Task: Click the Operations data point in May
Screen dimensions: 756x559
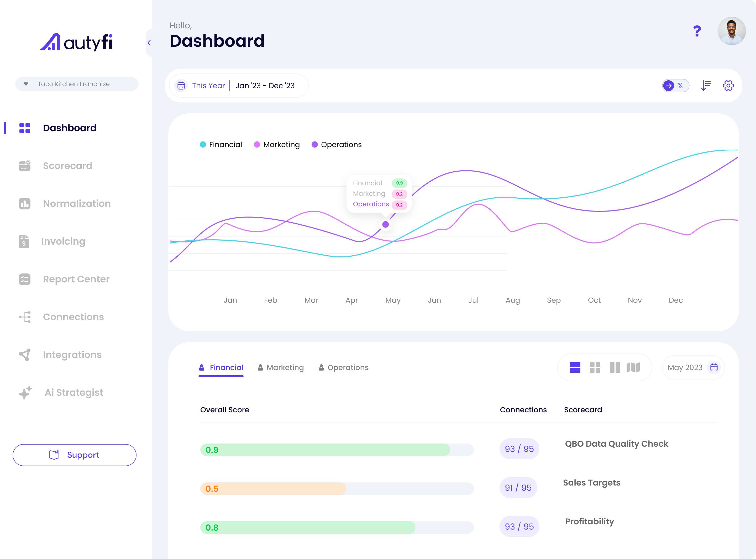Action: [385, 224]
